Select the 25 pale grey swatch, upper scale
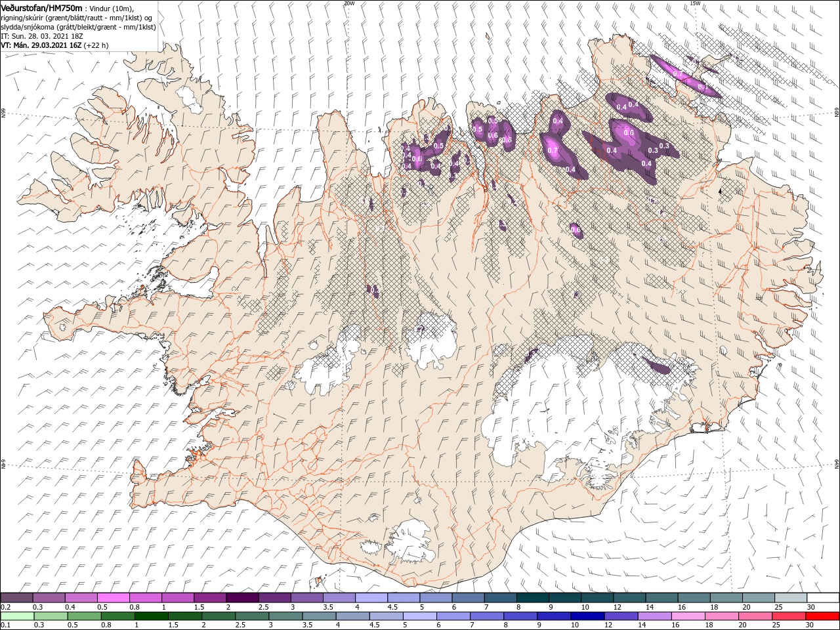 point(791,598)
